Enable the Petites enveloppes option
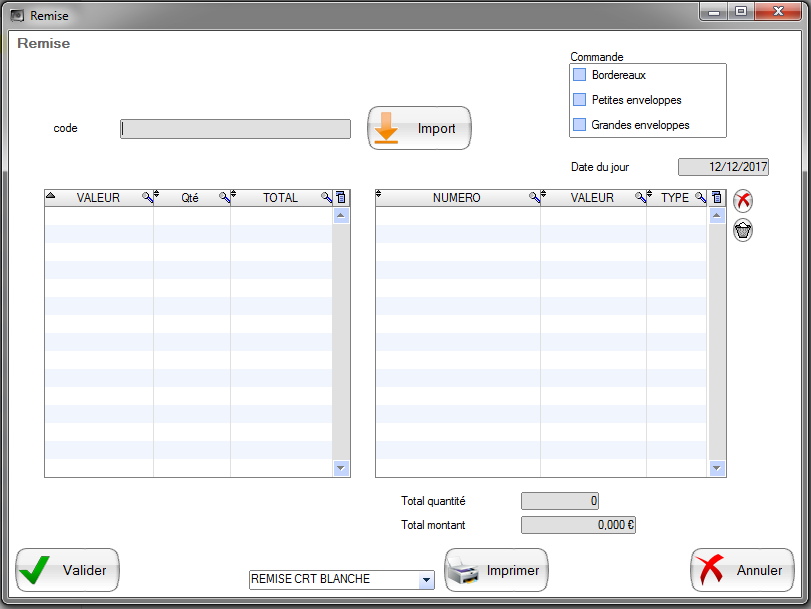This screenshot has width=811, height=609. (x=579, y=100)
